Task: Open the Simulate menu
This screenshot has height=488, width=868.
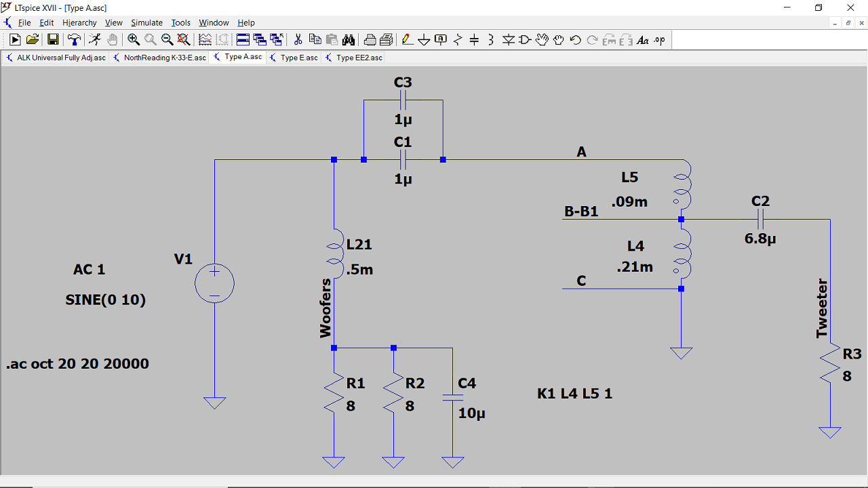Action: (x=146, y=22)
